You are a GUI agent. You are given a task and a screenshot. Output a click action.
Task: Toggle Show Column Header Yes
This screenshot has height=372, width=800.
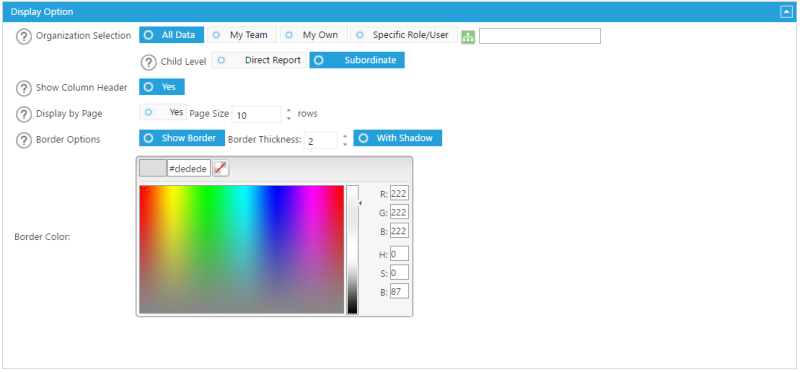(x=162, y=87)
